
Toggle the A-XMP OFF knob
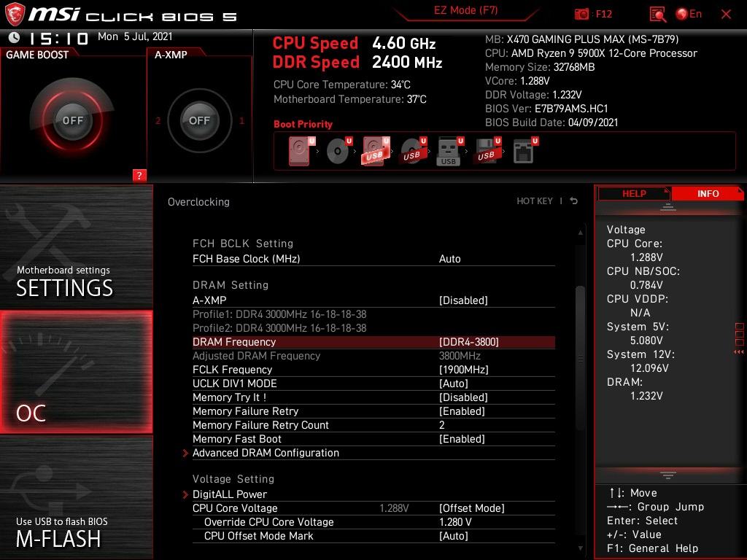[199, 120]
